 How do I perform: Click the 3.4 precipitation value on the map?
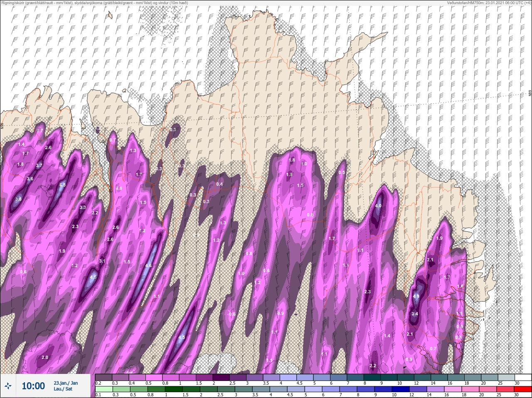414,314
